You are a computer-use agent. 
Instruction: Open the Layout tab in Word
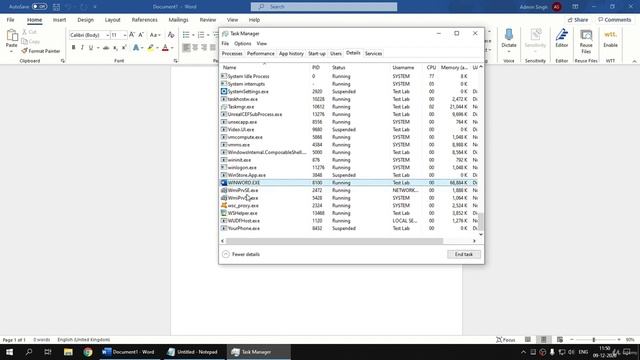[112, 20]
